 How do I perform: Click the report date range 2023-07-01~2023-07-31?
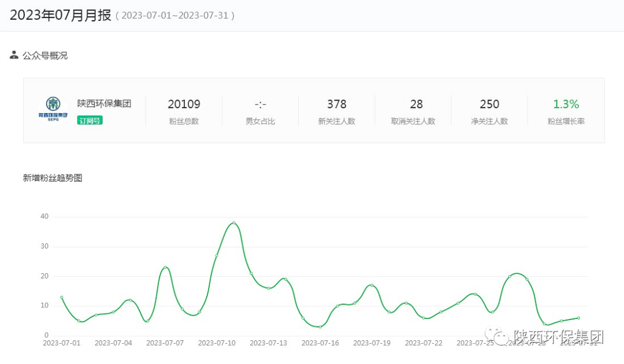pyautogui.click(x=175, y=16)
